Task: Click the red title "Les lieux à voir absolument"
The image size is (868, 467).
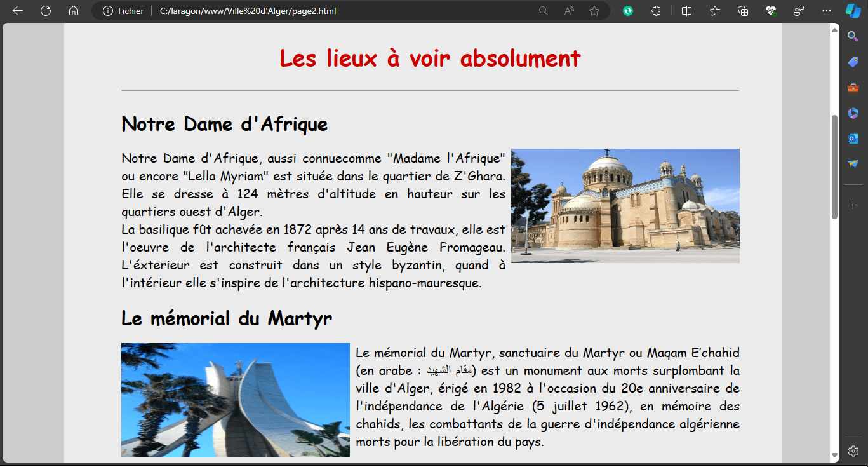Action: 430,58
